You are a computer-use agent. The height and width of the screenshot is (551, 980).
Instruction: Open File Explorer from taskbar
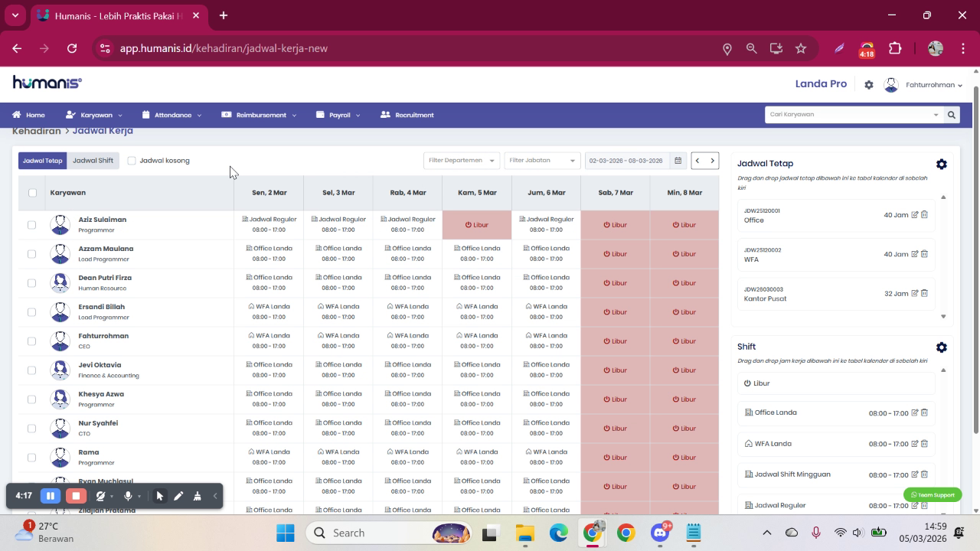point(524,533)
